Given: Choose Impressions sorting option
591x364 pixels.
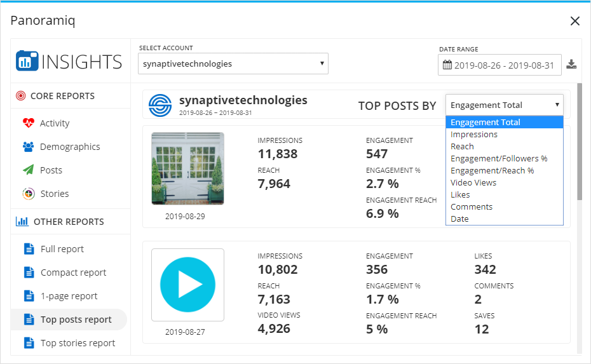Looking at the screenshot, I should pyautogui.click(x=505, y=134).
